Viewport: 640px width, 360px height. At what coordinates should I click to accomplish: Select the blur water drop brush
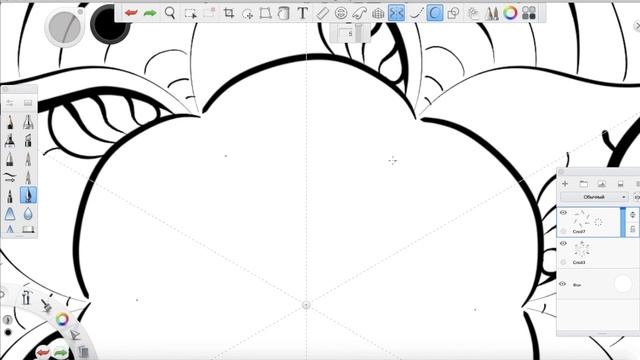28,213
